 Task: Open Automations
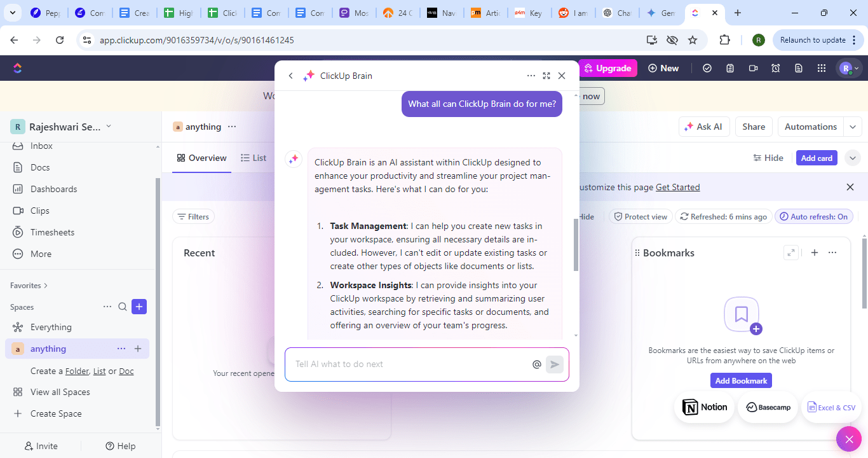pos(811,127)
